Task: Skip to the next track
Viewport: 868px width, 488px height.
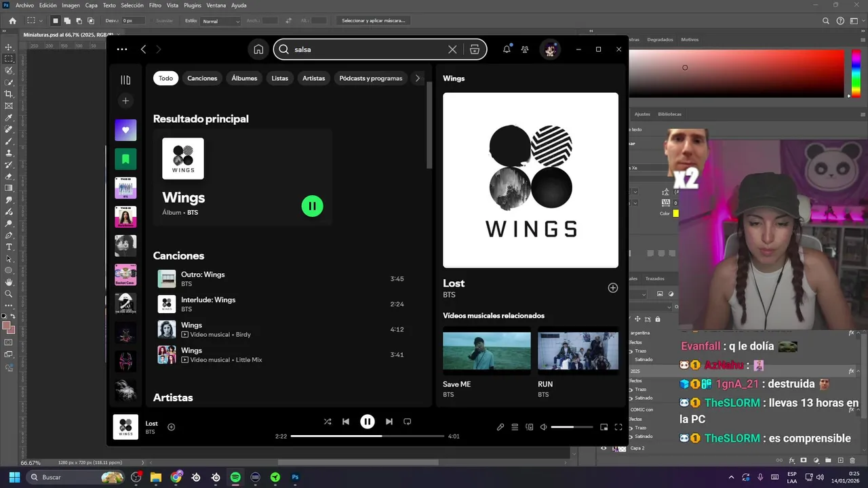Action: pos(389,422)
